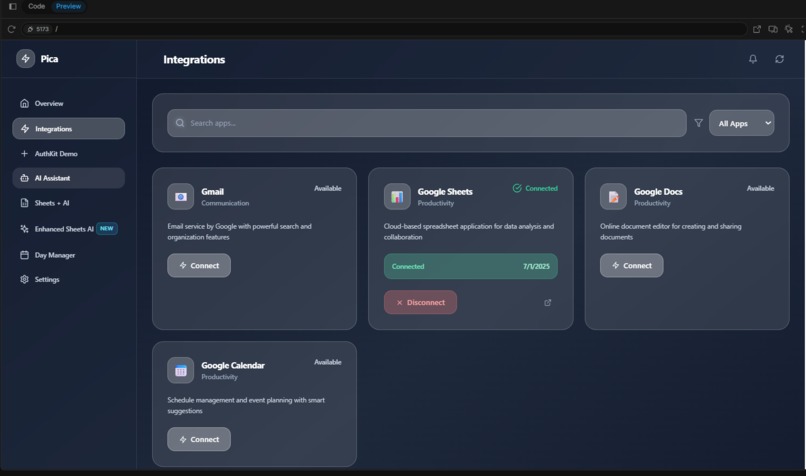The width and height of the screenshot is (806, 476).
Task: Click the device preview icon in address bar
Action: point(773,29)
